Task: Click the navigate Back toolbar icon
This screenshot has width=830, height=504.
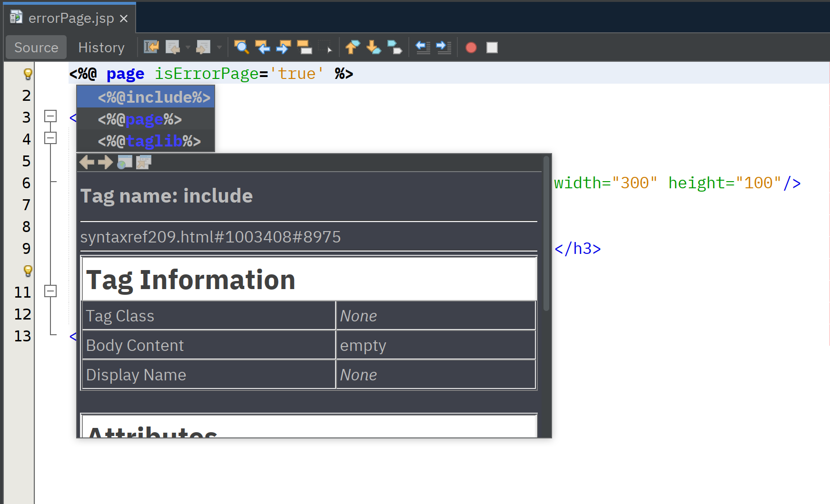Action: click(173, 47)
